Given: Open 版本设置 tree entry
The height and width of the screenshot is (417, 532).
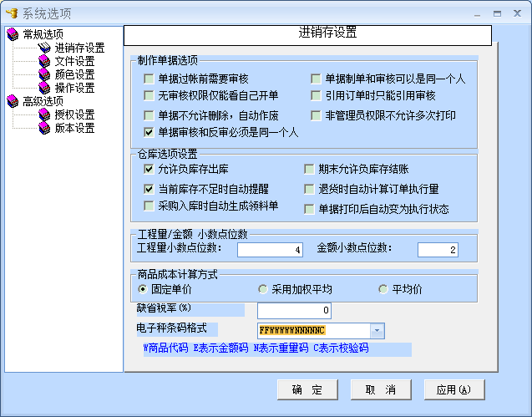Looking at the screenshot, I should 74,128.
